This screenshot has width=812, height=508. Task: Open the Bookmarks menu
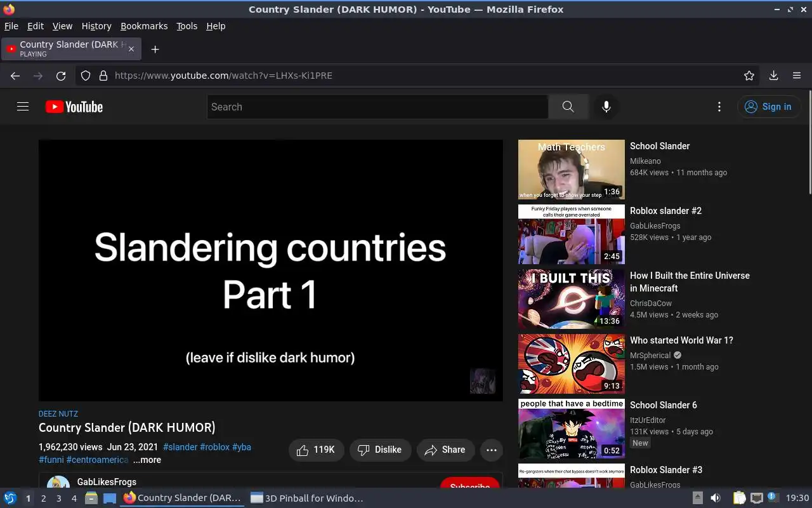[x=144, y=26]
